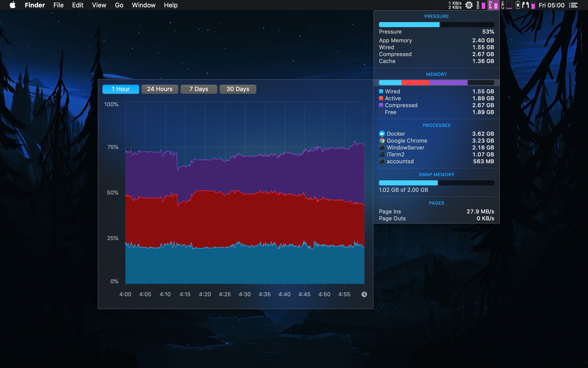
Task: Click the network speed indicator in menu bar
Action: tap(455, 5)
